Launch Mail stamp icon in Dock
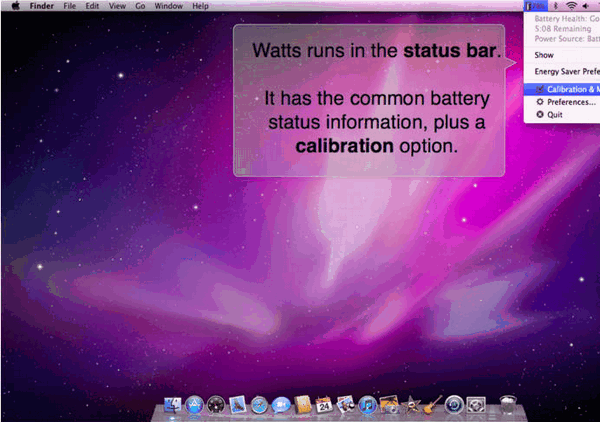This screenshot has width=600, height=422. pos(238,405)
